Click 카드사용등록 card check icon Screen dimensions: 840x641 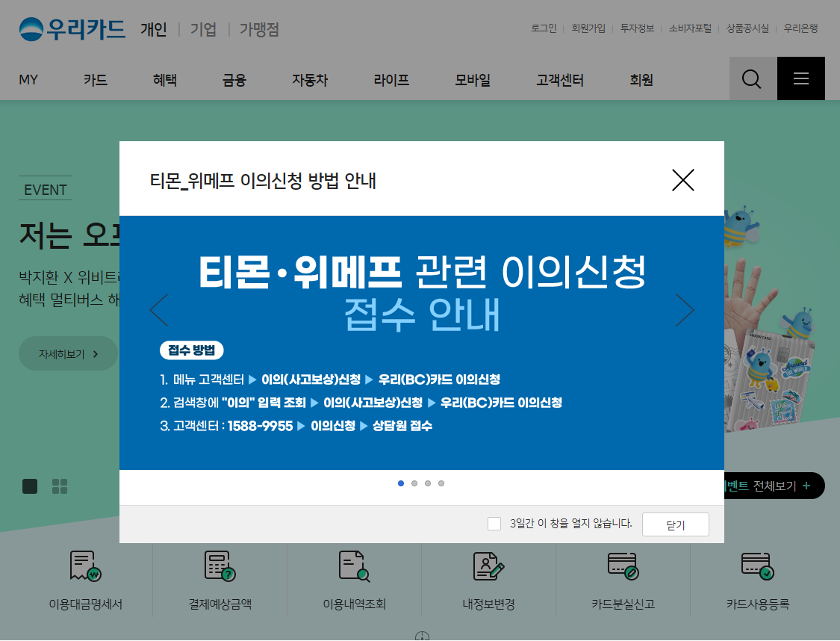[758, 566]
